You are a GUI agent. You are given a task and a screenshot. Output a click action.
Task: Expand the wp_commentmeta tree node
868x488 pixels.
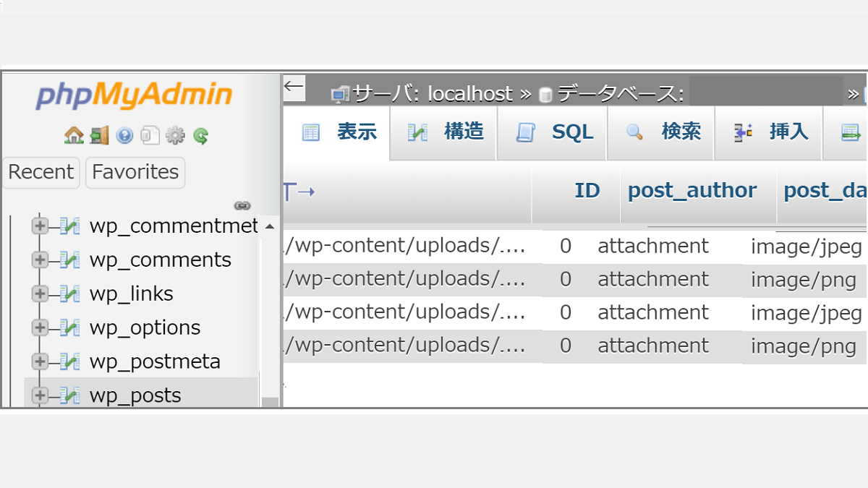click(40, 226)
